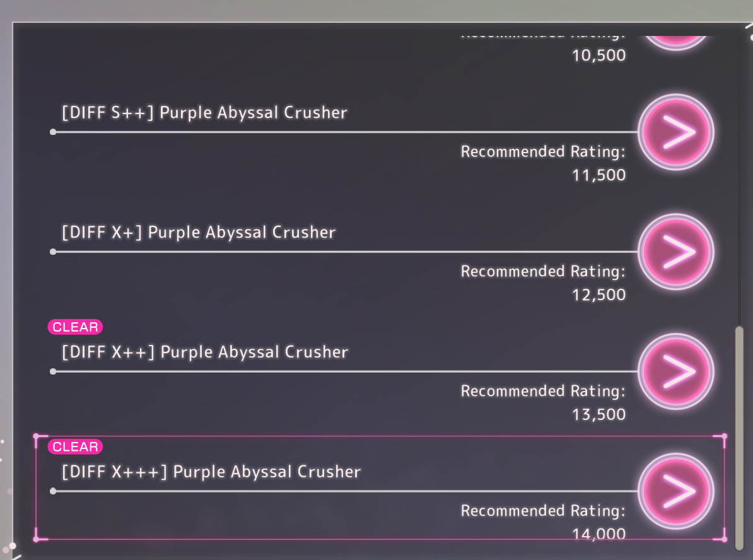Open DIFF S++ stage with arrow button
The image size is (753, 560).
click(x=675, y=132)
